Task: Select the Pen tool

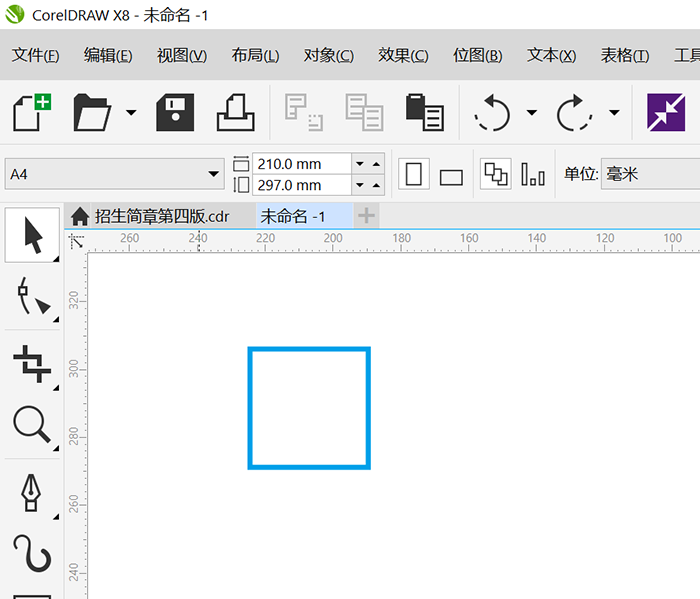Action: point(33,491)
